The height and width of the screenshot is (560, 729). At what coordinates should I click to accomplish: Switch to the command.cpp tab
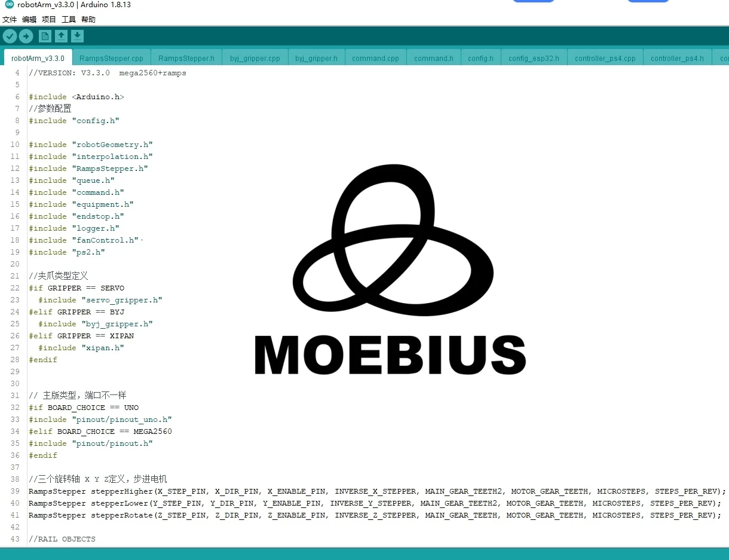(376, 58)
